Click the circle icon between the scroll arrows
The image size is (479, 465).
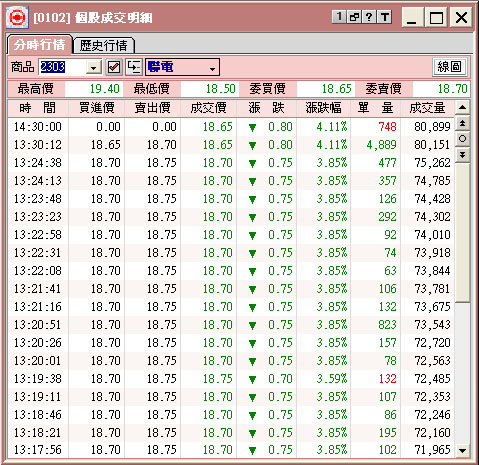tap(462, 139)
